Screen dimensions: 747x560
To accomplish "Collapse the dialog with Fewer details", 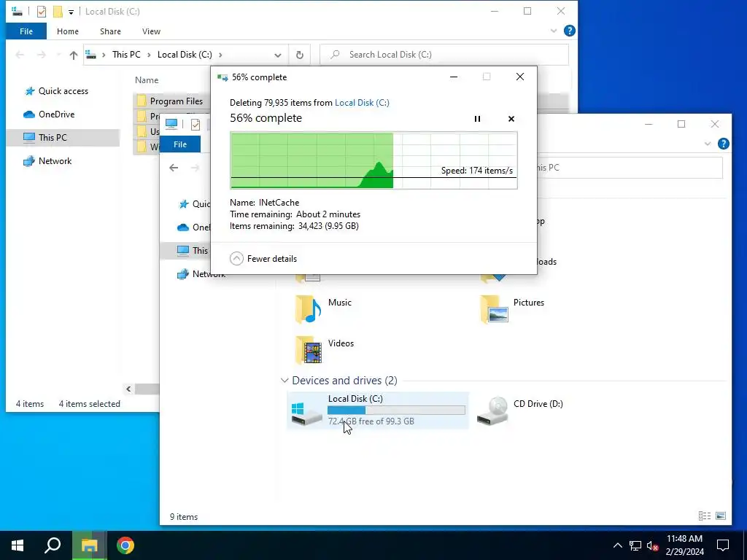I will 263,259.
